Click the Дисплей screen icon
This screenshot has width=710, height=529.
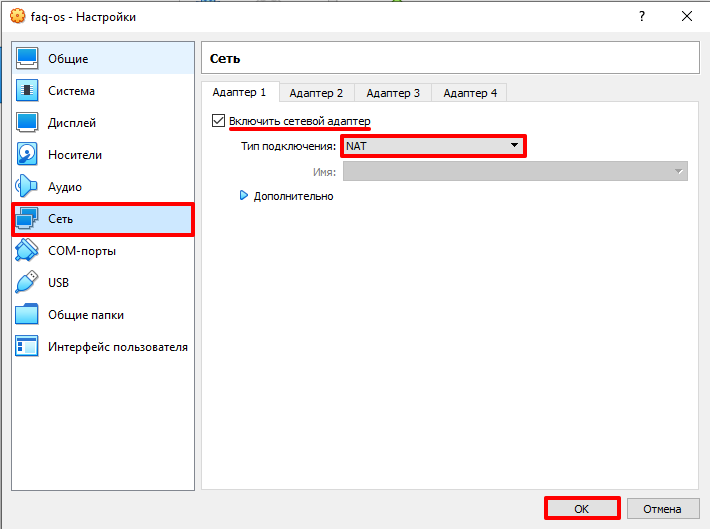pos(27,122)
